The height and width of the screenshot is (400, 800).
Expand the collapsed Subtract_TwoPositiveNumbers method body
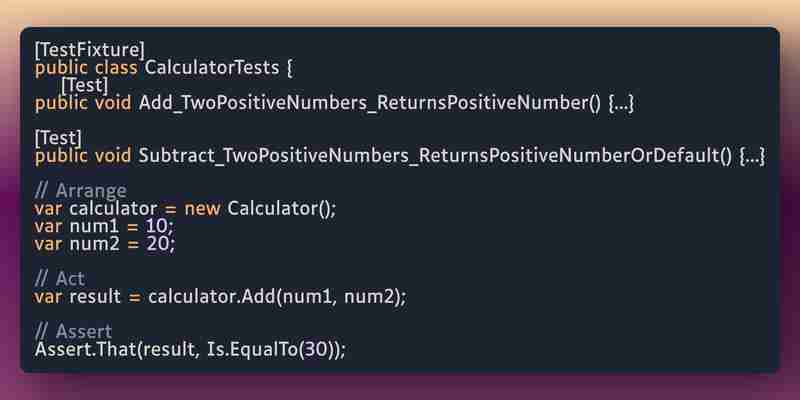coord(753,156)
